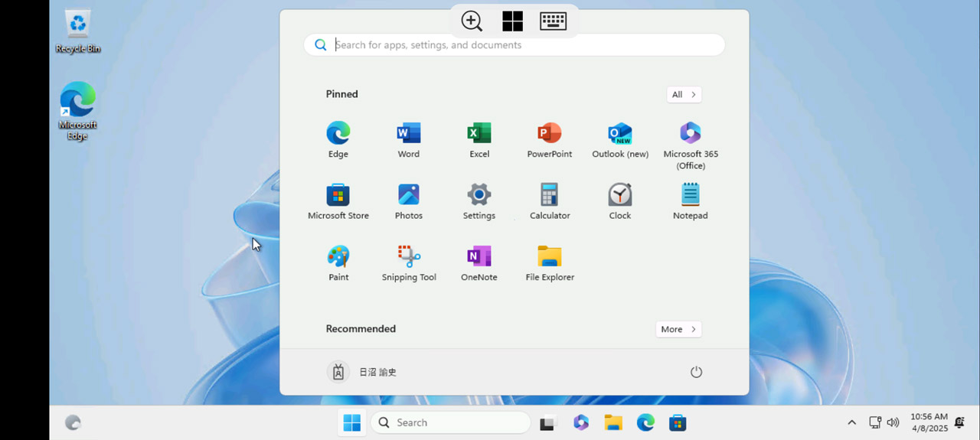Open Microsoft Store from the taskbar

(x=678, y=422)
